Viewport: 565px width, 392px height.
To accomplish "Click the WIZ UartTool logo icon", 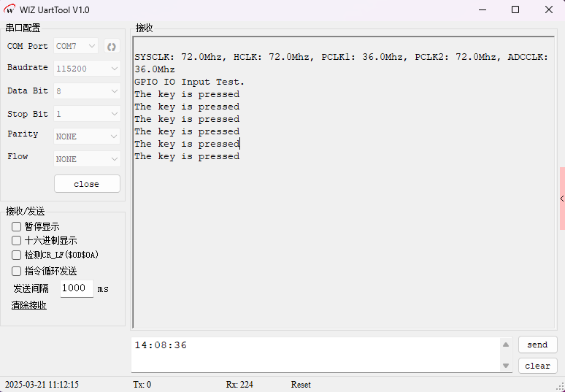I will click(10, 9).
